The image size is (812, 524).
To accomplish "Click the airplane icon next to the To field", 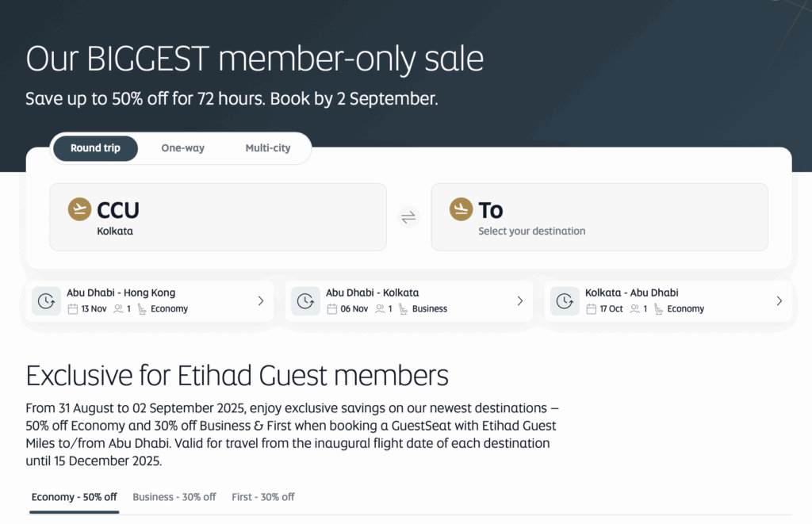I will 461,208.
